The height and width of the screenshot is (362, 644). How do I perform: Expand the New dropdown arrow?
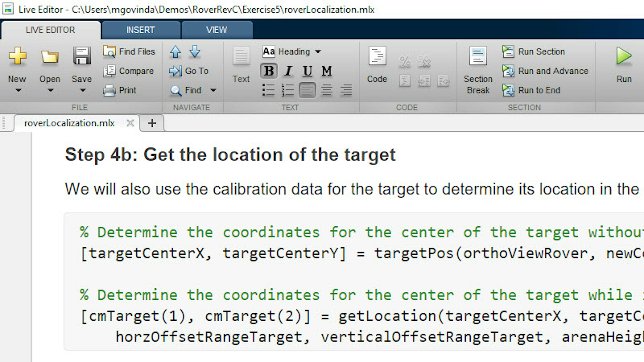[x=18, y=90]
